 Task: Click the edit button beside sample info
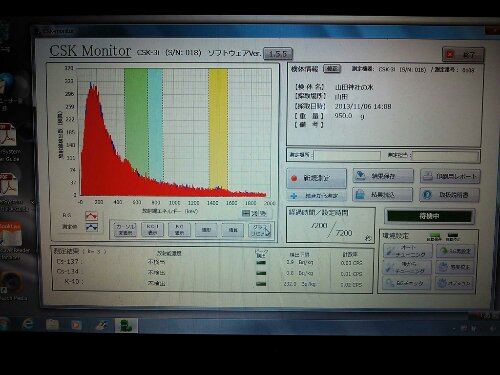(332, 69)
